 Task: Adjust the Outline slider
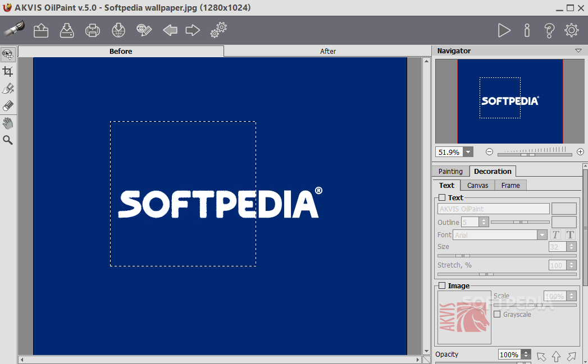tap(520, 222)
